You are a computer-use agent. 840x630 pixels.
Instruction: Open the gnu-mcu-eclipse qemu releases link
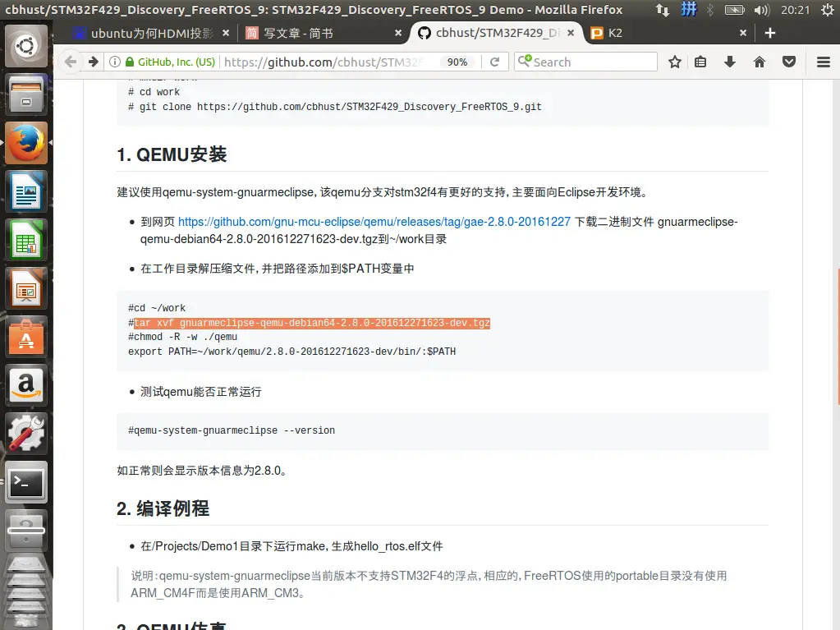[374, 222]
